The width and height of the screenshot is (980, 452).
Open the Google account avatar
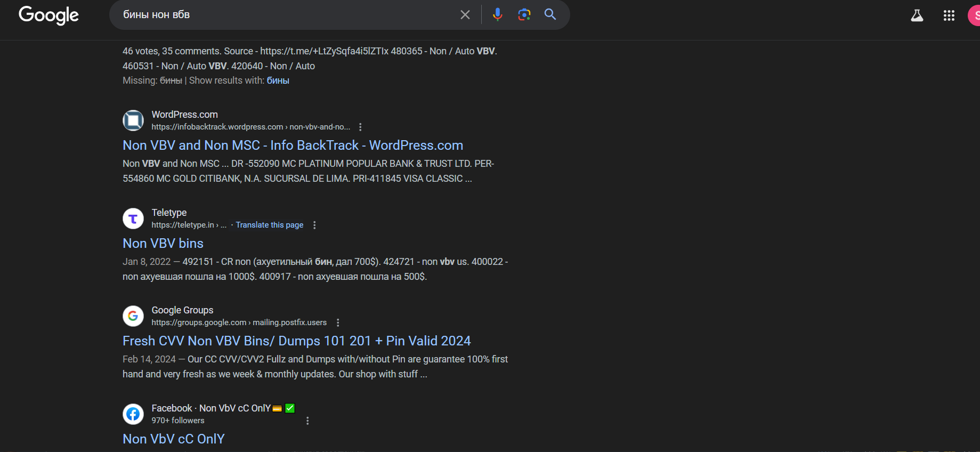point(975,15)
